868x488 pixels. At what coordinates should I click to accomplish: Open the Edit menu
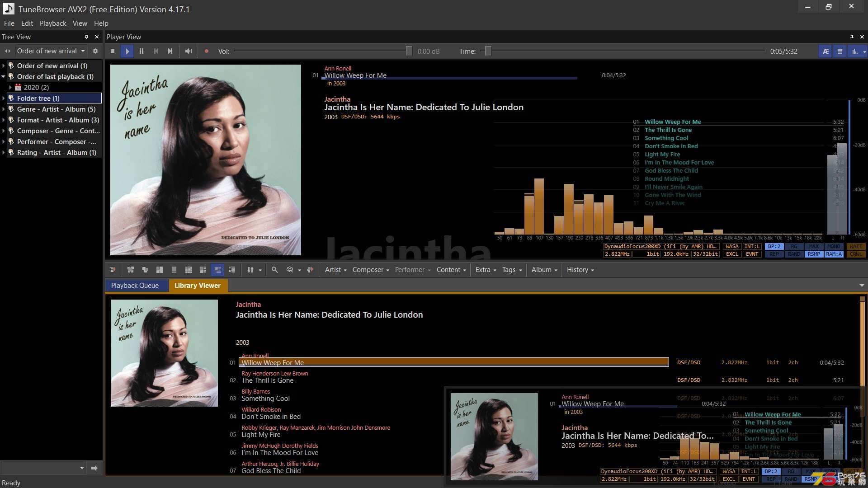[x=27, y=23]
